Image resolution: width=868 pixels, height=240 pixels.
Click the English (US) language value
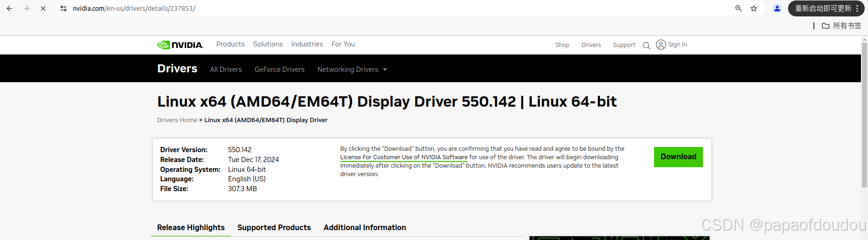click(247, 179)
